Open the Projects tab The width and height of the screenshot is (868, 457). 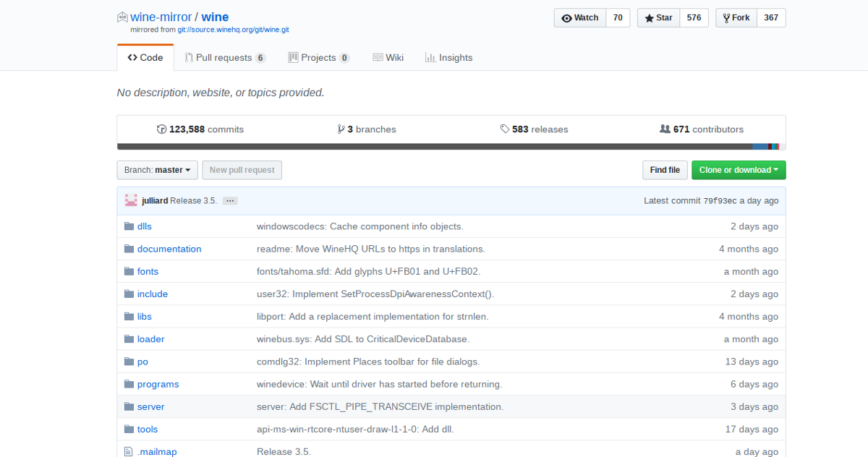(319, 57)
